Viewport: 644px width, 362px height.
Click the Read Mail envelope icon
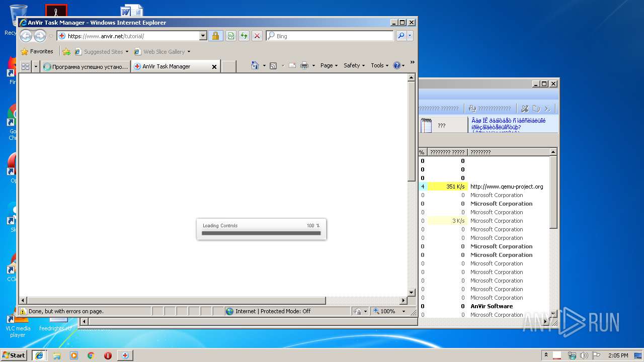[x=292, y=65]
